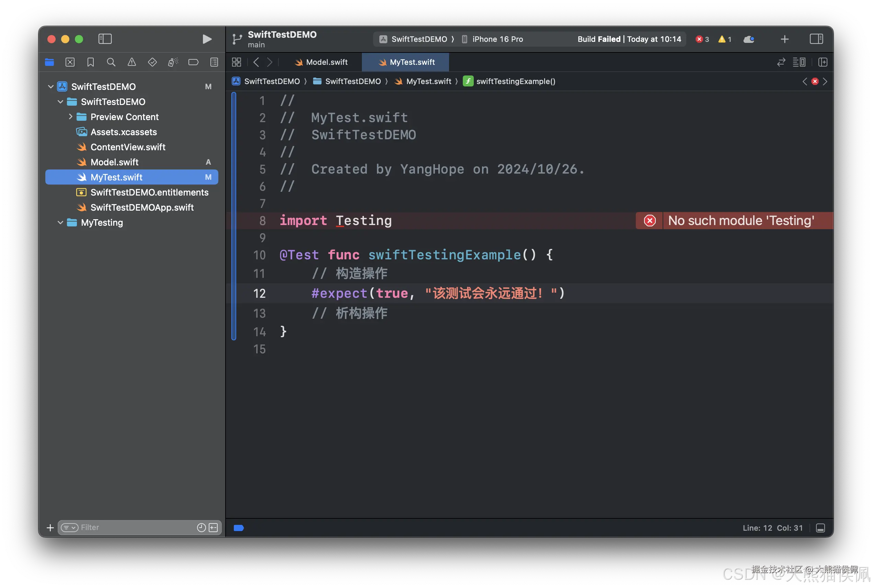This screenshot has width=872, height=588.
Task: Click the Build Failed activity status
Action: (x=629, y=39)
